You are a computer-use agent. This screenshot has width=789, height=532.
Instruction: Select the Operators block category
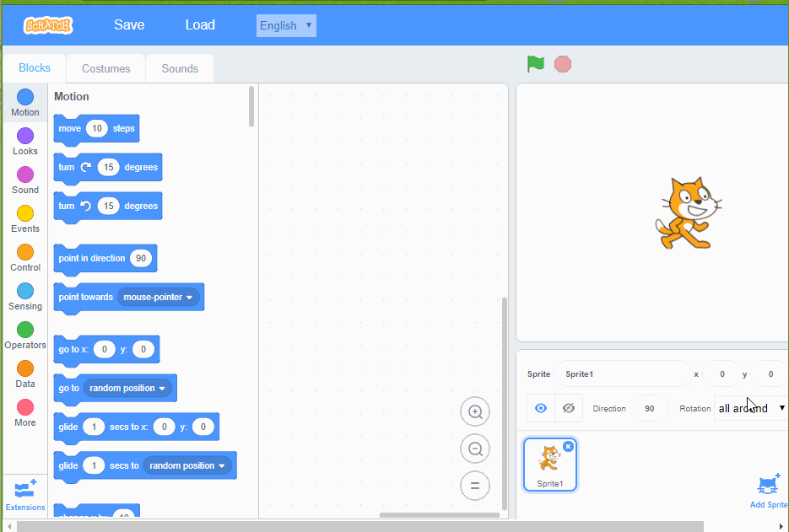click(24, 331)
